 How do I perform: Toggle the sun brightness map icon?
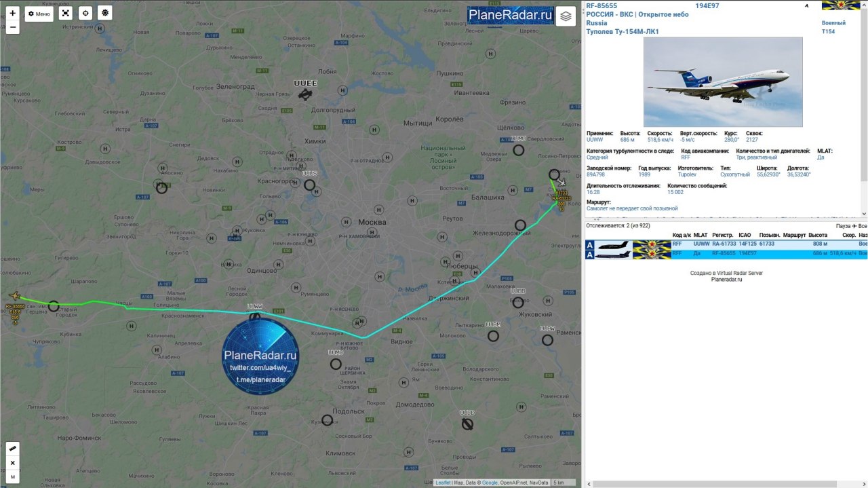(x=104, y=13)
